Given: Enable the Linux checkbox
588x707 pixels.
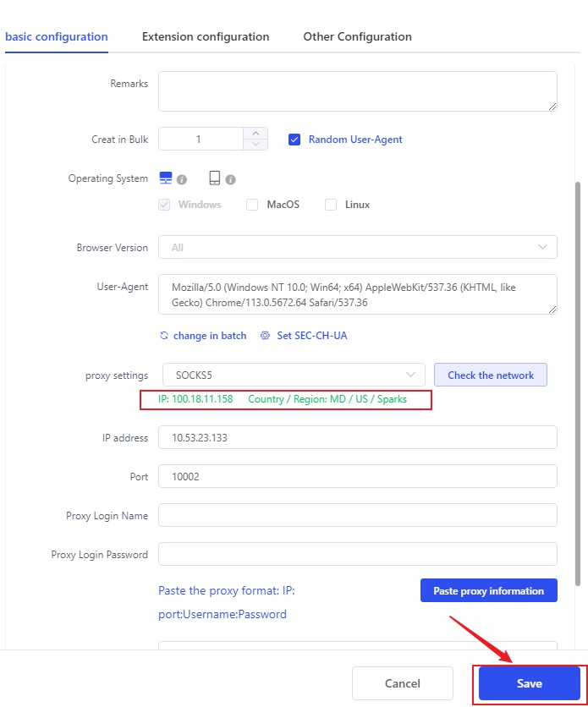Looking at the screenshot, I should (331, 205).
